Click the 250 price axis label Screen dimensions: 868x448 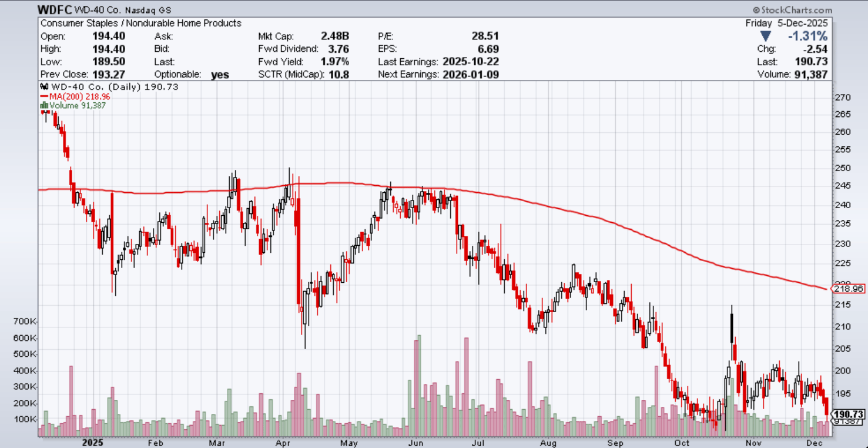point(842,168)
